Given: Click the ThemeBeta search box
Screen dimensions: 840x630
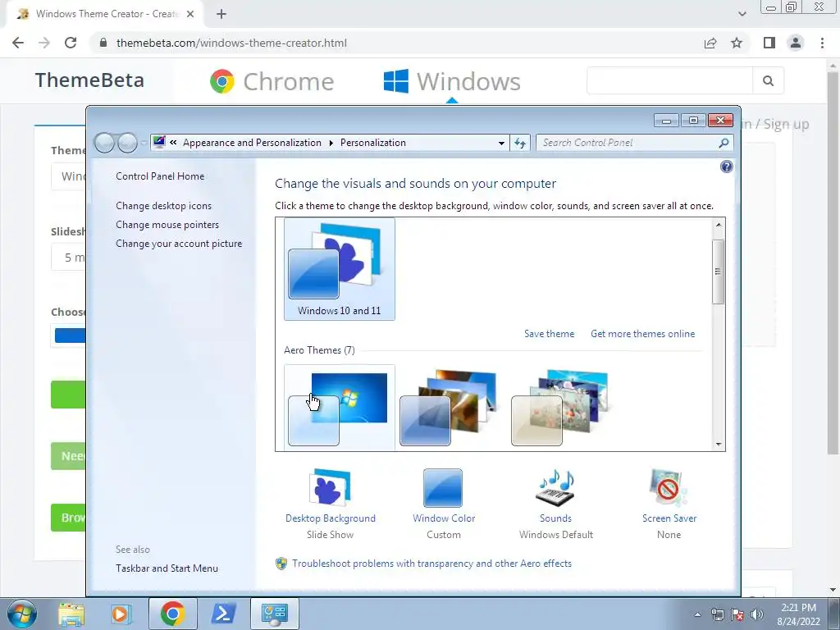Looking at the screenshot, I should point(669,81).
